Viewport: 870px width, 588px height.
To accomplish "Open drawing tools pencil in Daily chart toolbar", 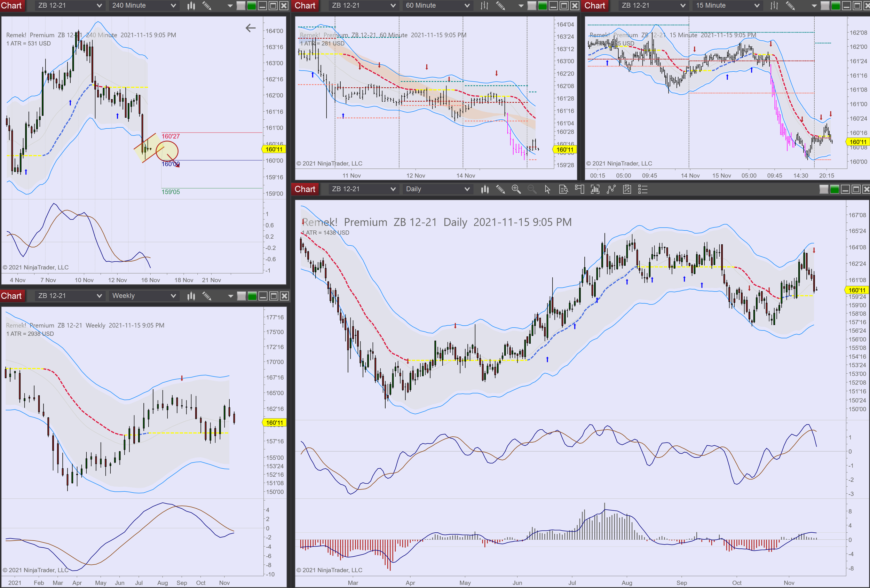I will pos(500,189).
